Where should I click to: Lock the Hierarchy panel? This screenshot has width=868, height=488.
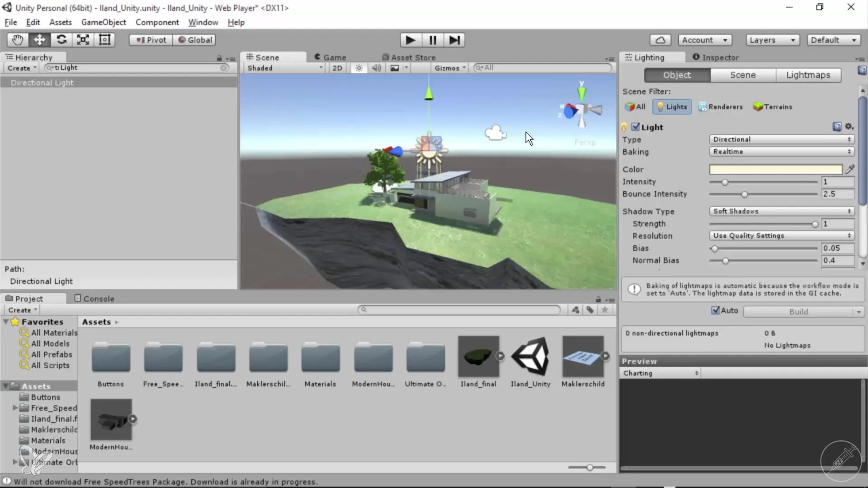pos(219,58)
